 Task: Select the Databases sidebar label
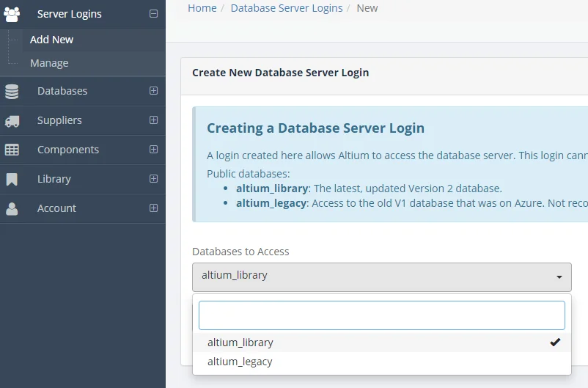62,91
